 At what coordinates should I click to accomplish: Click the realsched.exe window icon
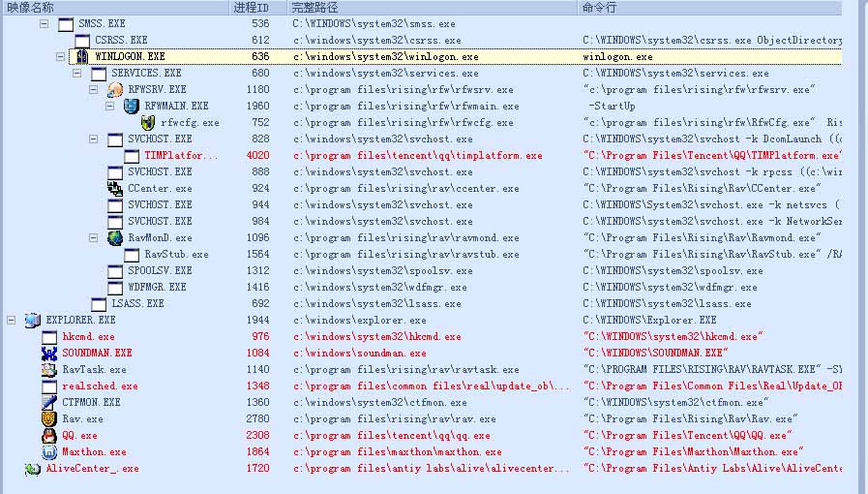[49, 386]
